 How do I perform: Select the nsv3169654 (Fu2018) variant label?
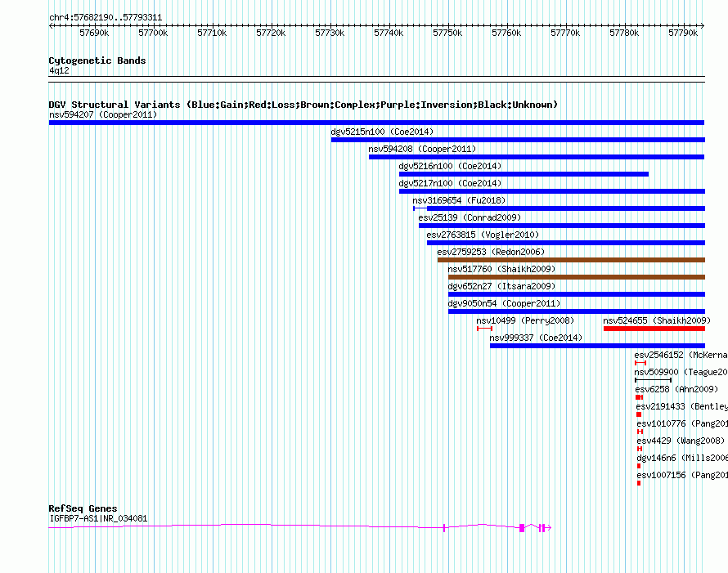tap(459, 201)
